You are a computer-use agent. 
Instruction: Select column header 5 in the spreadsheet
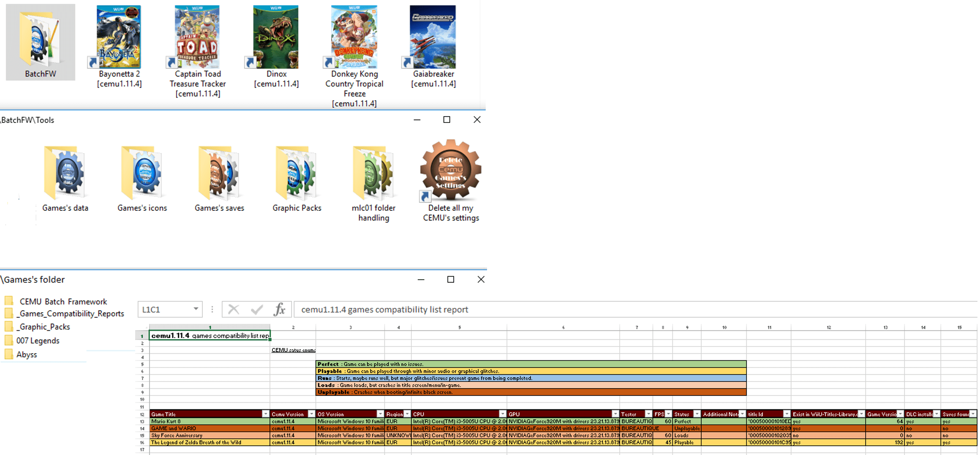[x=459, y=327]
